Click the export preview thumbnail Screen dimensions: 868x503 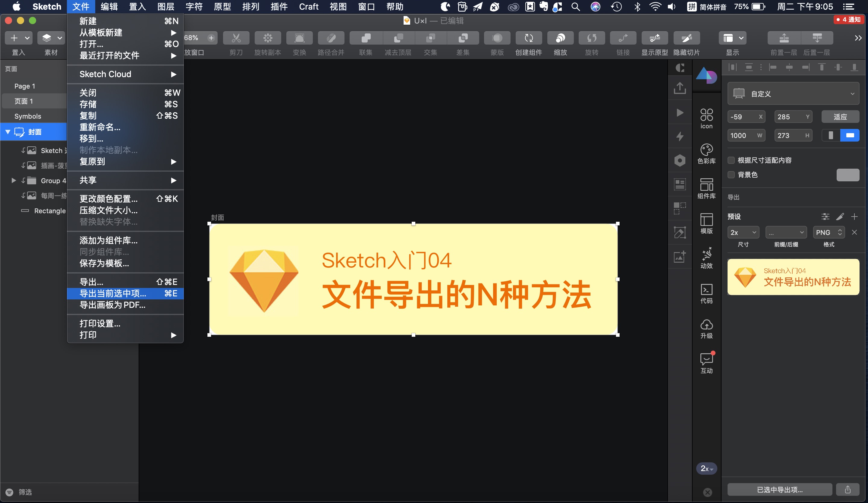pyautogui.click(x=793, y=277)
